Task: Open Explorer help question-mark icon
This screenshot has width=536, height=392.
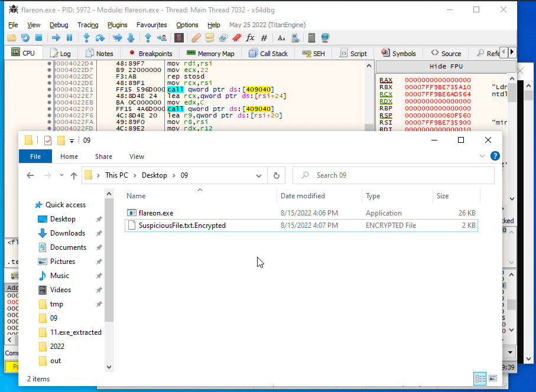Action: pos(495,156)
